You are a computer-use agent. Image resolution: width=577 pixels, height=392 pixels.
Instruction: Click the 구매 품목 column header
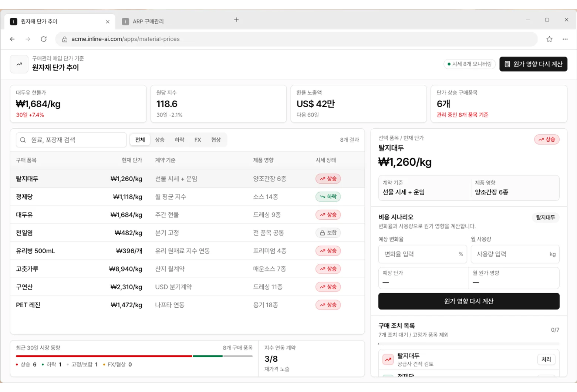[26, 160]
